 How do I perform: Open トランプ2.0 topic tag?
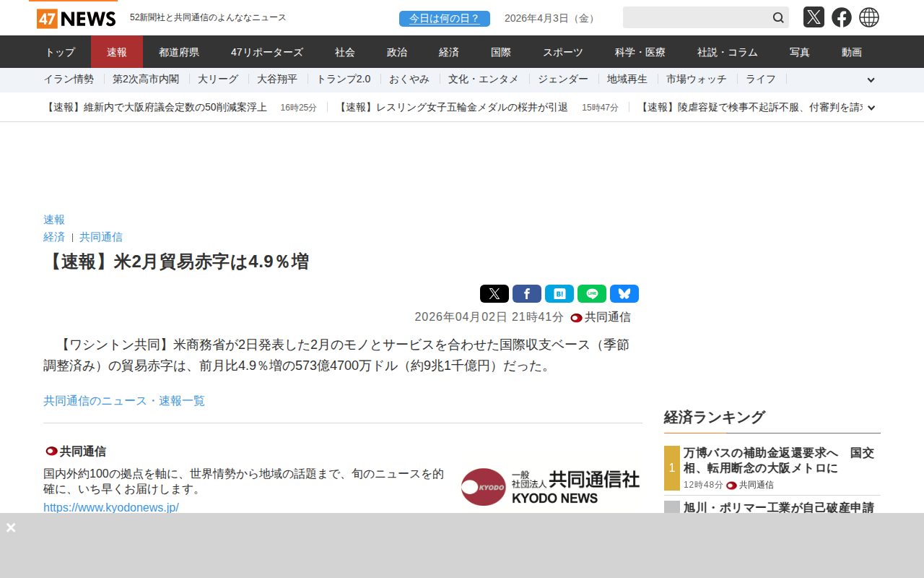(x=344, y=79)
